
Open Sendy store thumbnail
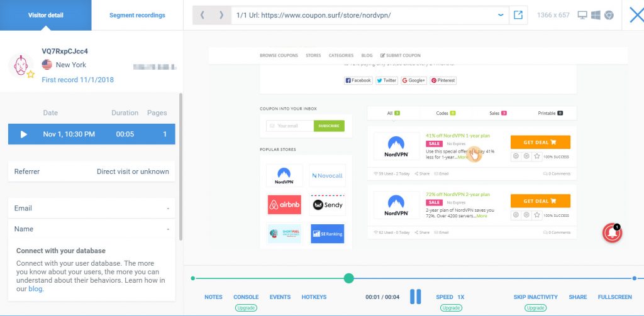327,205
